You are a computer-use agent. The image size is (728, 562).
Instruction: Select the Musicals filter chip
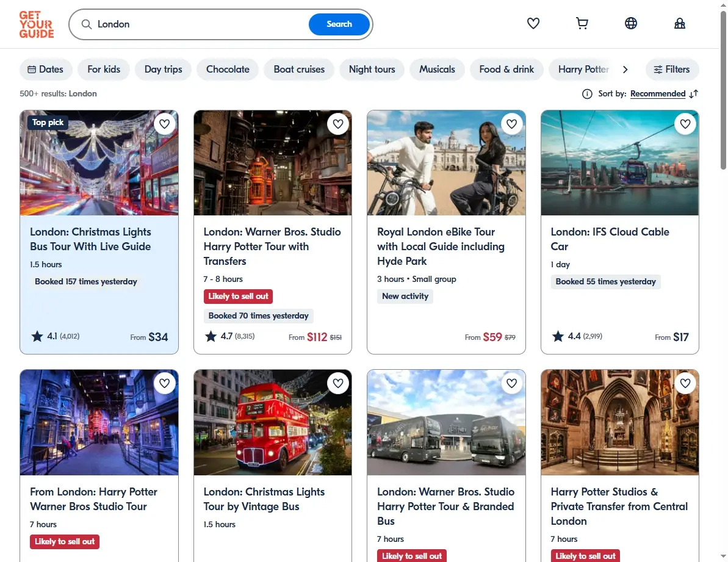[437, 69]
